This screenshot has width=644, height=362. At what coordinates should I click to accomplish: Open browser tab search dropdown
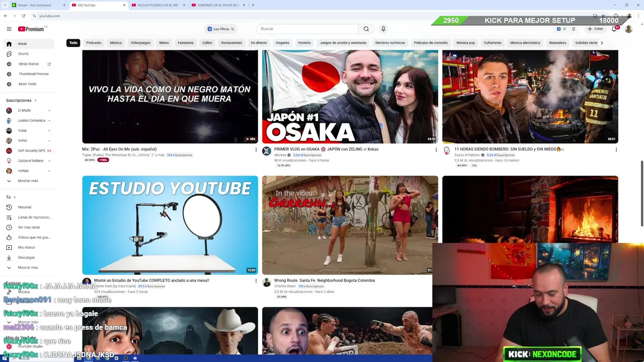tap(5, 5)
